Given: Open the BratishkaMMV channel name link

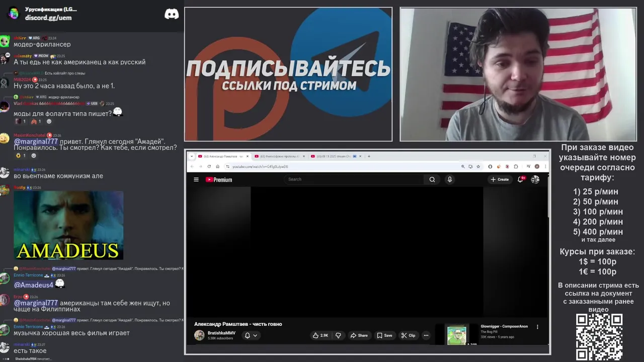Looking at the screenshot, I should click(221, 333).
